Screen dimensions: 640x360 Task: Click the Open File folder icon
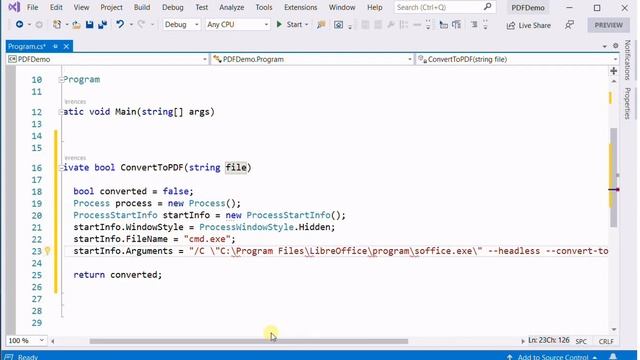(76, 25)
